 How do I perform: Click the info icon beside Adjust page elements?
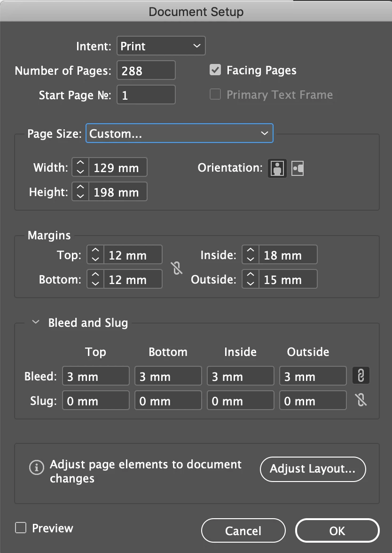pyautogui.click(x=37, y=467)
